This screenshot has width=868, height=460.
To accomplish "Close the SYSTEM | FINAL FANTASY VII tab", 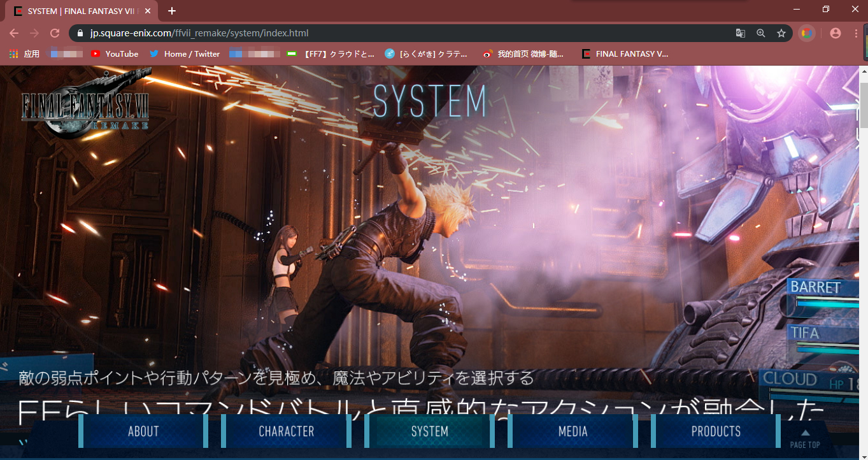I will pos(149,11).
